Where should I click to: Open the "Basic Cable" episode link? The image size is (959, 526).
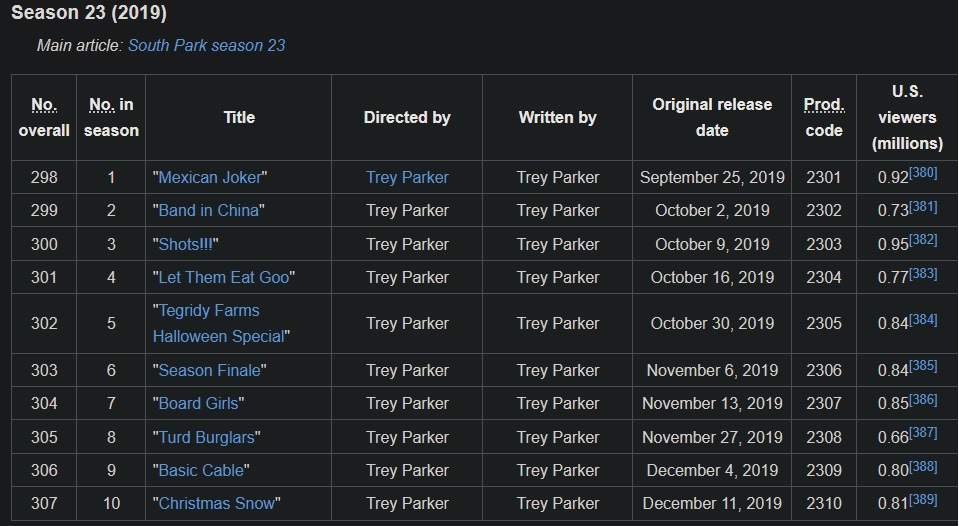(x=201, y=470)
